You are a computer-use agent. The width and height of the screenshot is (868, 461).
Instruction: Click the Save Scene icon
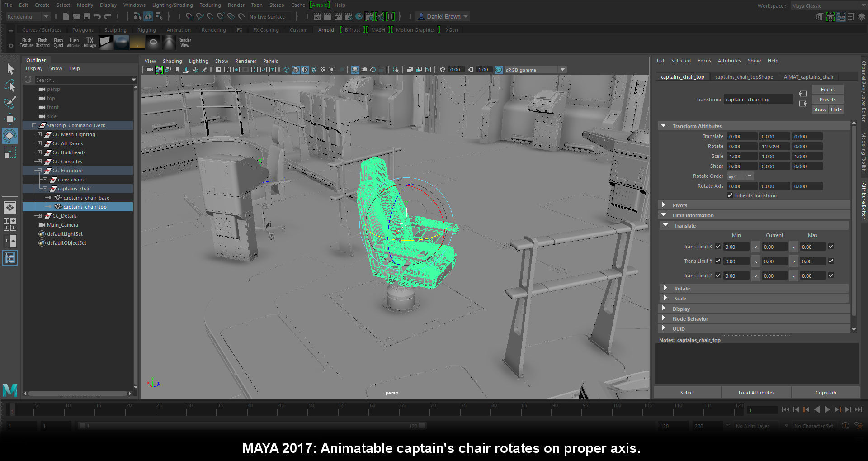coord(87,17)
